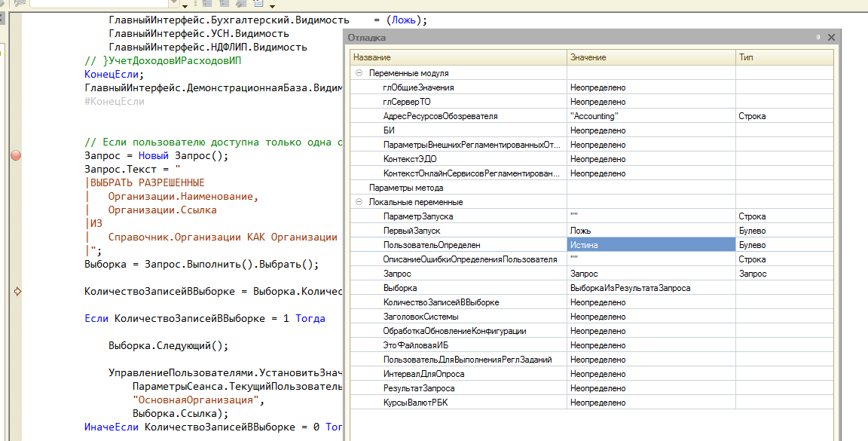Image resolution: width=868 pixels, height=441 pixels.
Task: Select the ПервыйЗапуск local variable
Action: click(x=411, y=231)
